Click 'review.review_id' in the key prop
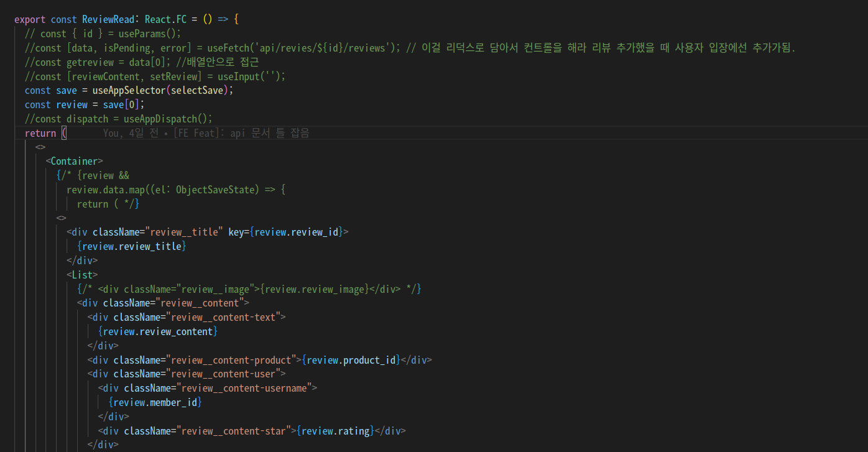This screenshot has height=452, width=868. [x=295, y=232]
